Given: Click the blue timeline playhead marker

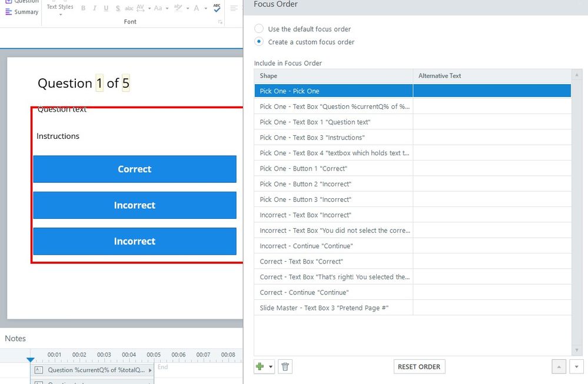Looking at the screenshot, I should point(31,360).
